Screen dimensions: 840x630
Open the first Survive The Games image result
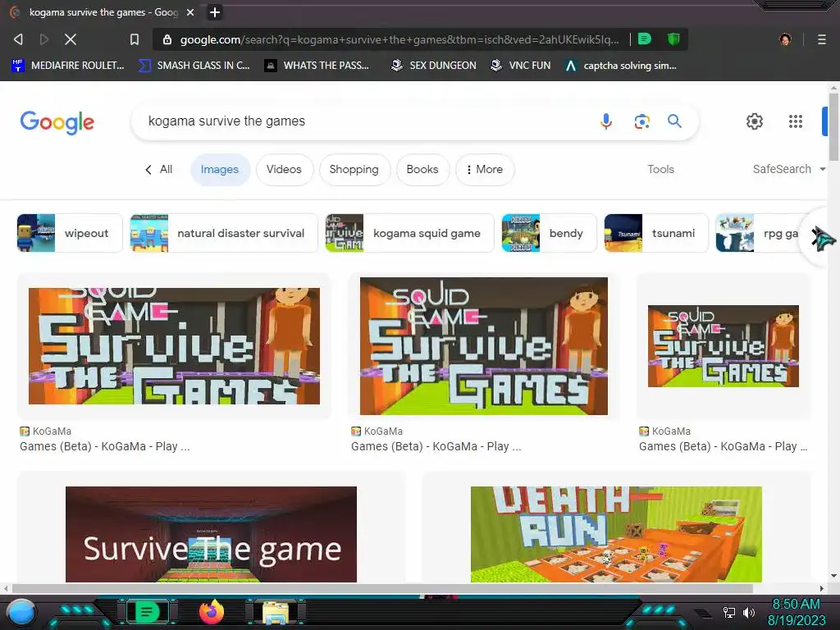tap(174, 346)
